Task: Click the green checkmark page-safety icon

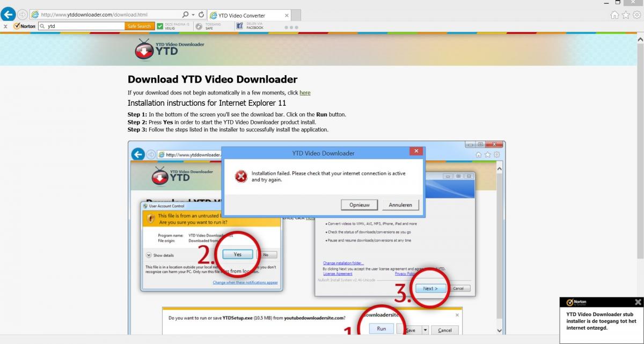Action: pos(160,26)
